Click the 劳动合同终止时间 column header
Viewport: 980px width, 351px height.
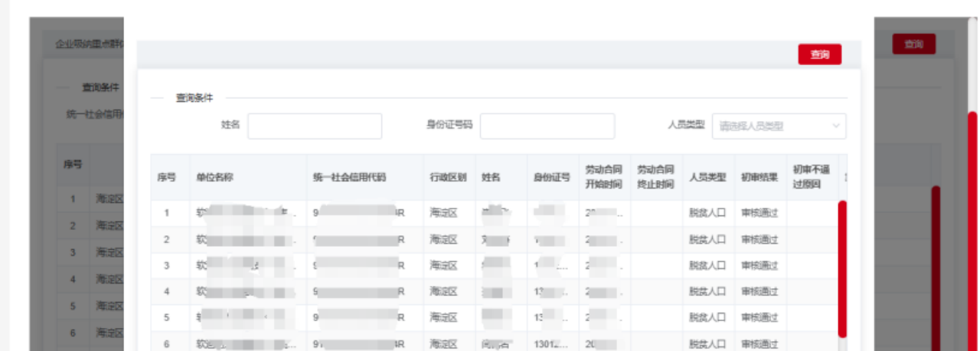point(656,177)
